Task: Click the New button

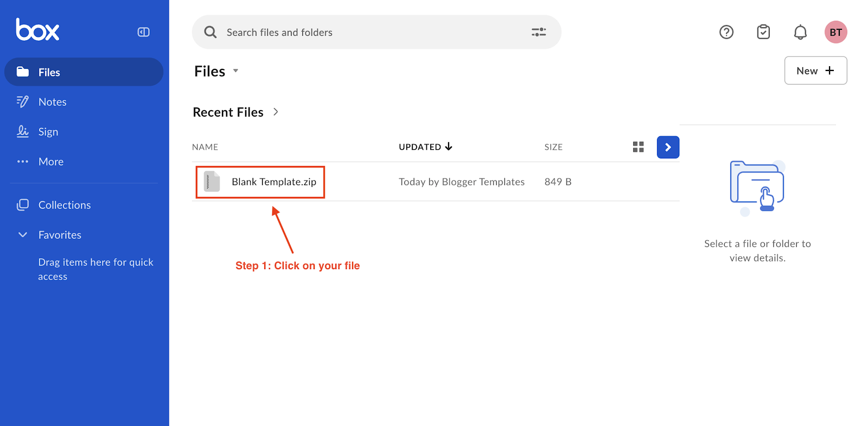Action: click(x=815, y=71)
